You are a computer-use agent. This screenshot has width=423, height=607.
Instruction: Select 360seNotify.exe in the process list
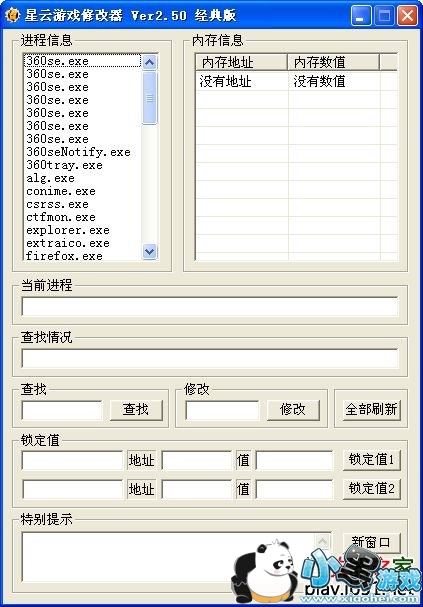point(78,152)
